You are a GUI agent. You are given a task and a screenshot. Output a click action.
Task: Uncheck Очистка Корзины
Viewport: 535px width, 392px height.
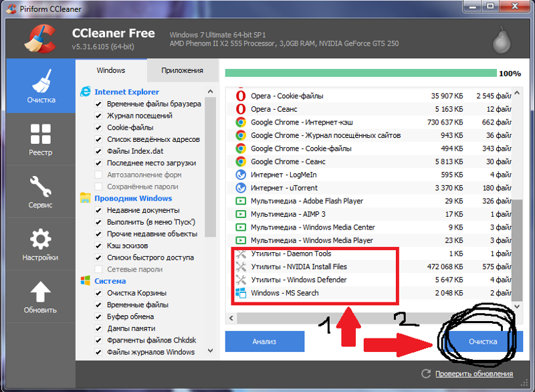[x=98, y=293]
